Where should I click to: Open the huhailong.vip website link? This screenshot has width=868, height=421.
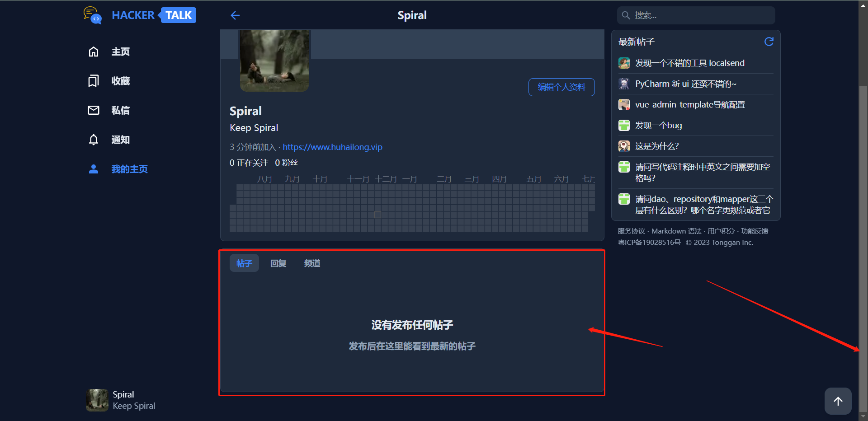332,147
